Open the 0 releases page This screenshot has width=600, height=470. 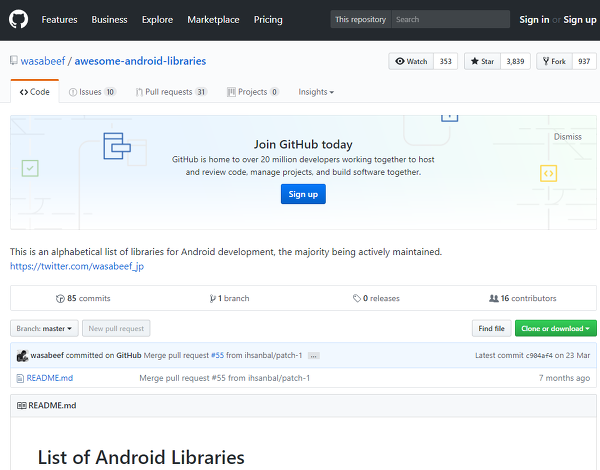[x=376, y=298]
